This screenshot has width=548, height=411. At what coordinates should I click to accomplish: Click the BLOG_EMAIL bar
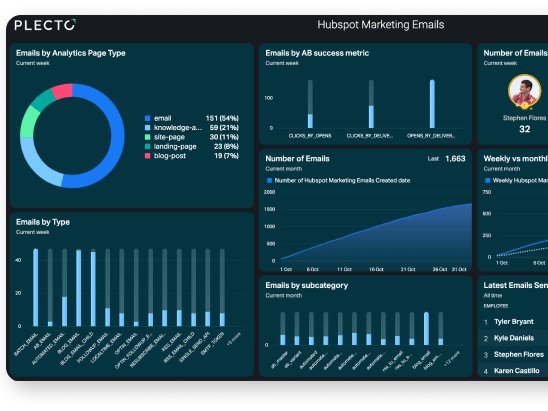point(79,288)
